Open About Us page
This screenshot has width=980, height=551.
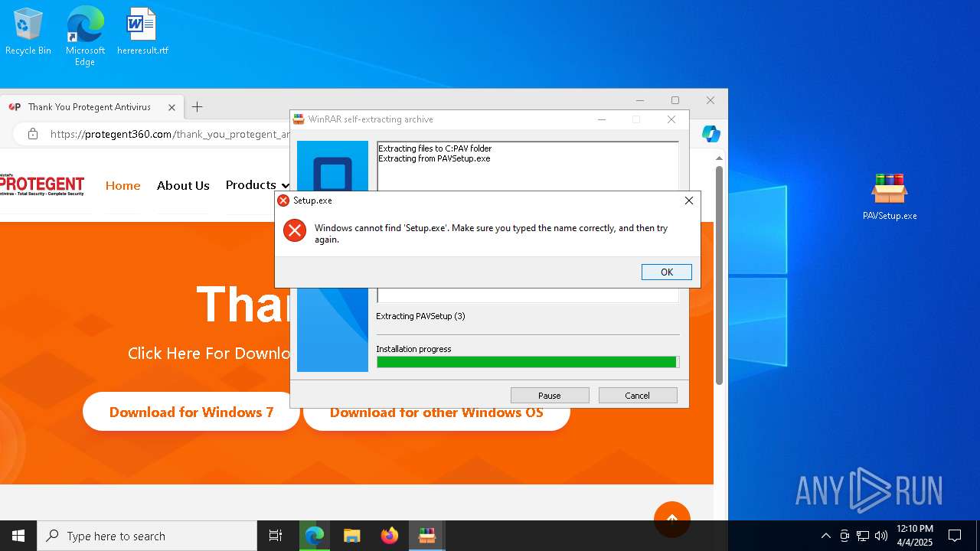(183, 185)
